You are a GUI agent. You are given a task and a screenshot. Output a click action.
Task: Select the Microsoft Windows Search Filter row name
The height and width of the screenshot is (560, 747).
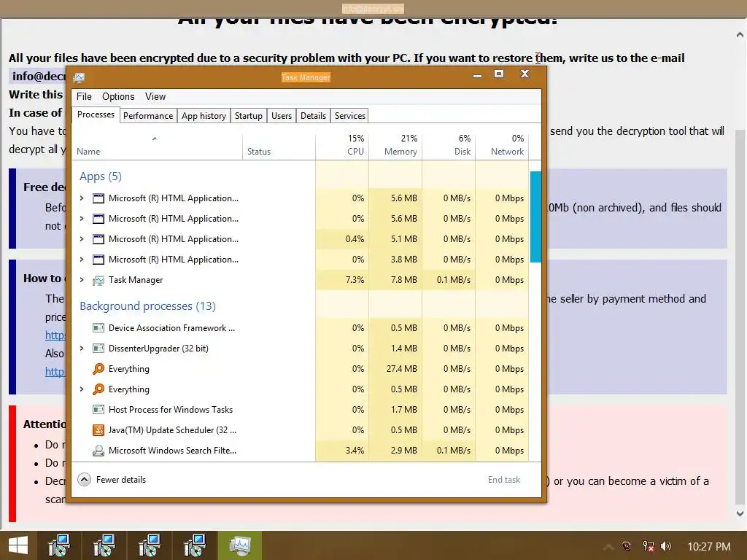click(x=172, y=451)
